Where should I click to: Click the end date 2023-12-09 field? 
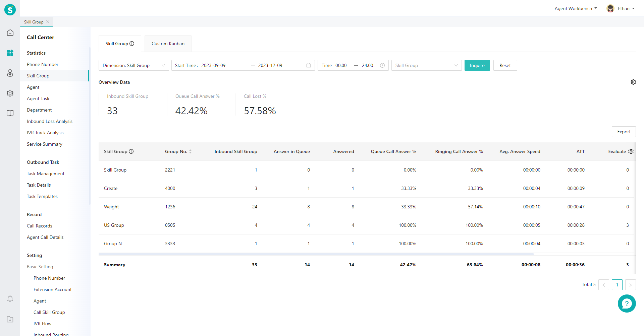tap(270, 65)
